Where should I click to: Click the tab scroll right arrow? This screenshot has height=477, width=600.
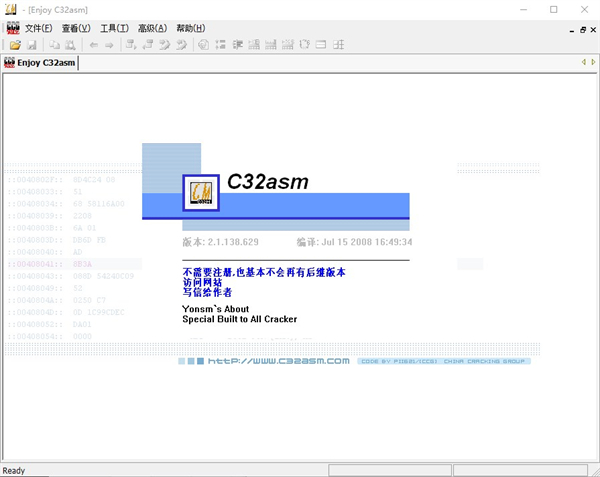(x=593, y=62)
